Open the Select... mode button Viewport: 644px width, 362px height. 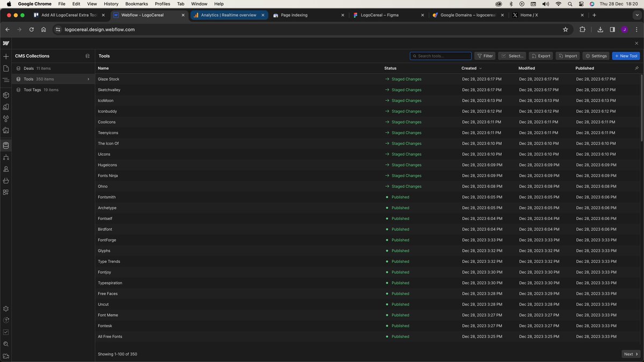point(512,56)
